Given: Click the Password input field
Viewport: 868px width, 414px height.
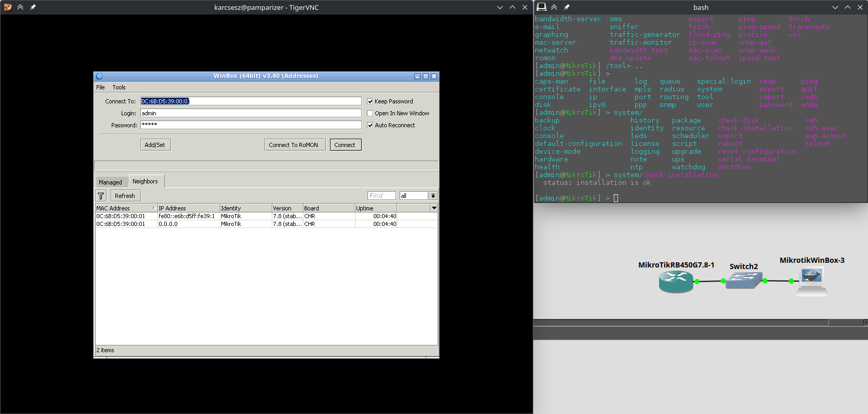Looking at the screenshot, I should (251, 125).
